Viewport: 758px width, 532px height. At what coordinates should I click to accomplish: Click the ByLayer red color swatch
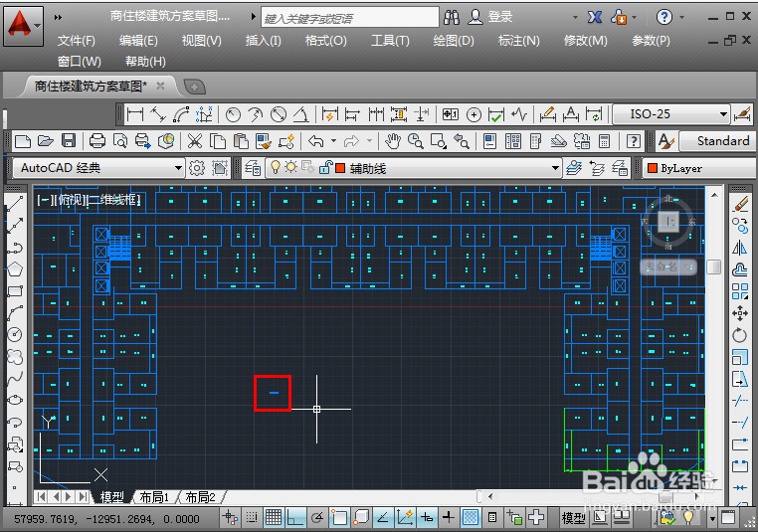click(x=653, y=168)
